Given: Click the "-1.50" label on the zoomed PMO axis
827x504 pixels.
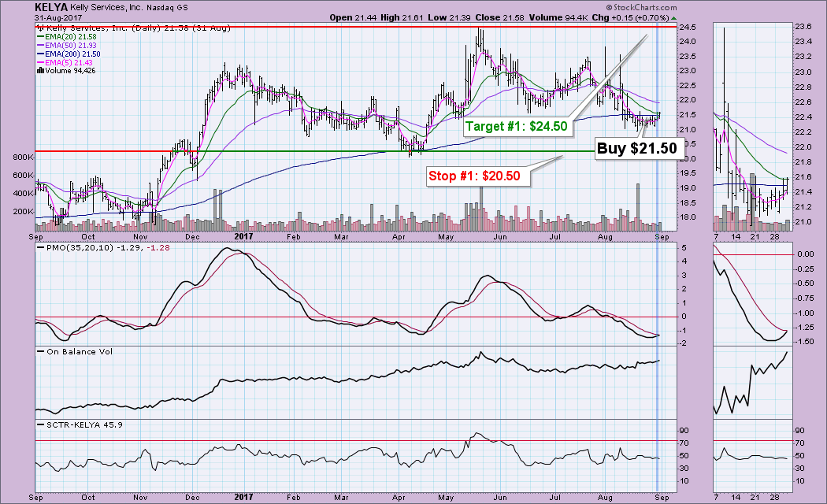Looking at the screenshot, I should point(804,342).
